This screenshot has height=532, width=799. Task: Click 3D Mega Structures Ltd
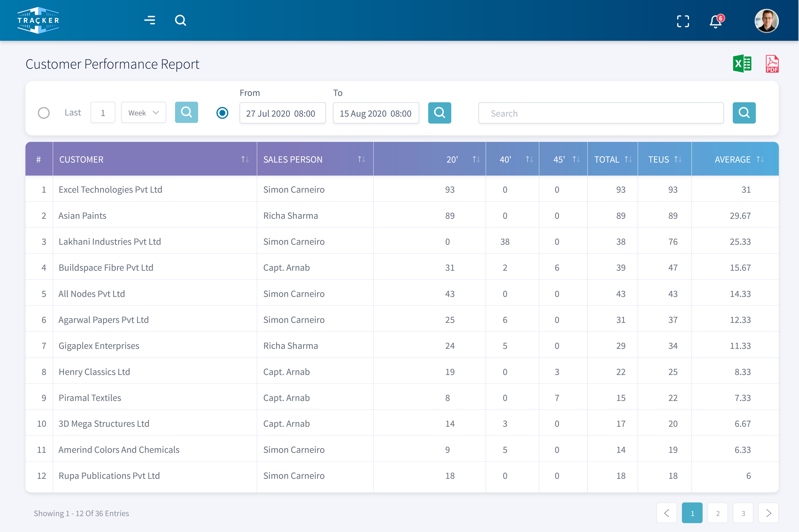(x=104, y=424)
